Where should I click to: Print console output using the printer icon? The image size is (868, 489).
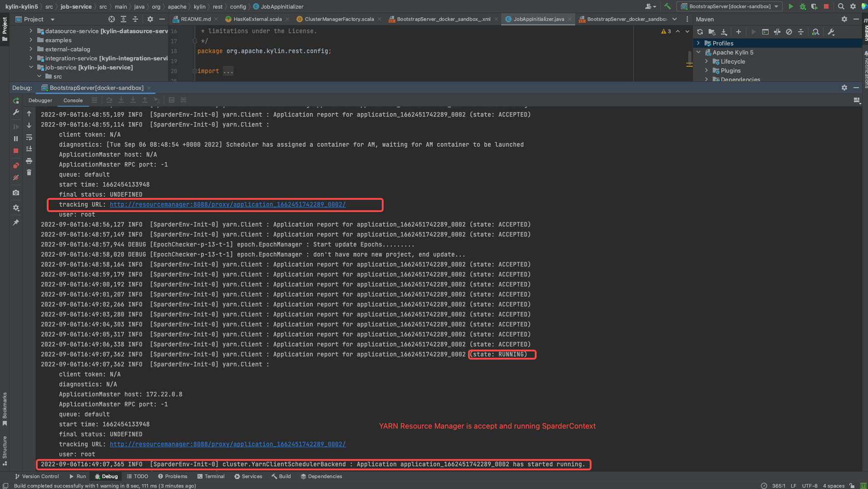click(x=29, y=161)
